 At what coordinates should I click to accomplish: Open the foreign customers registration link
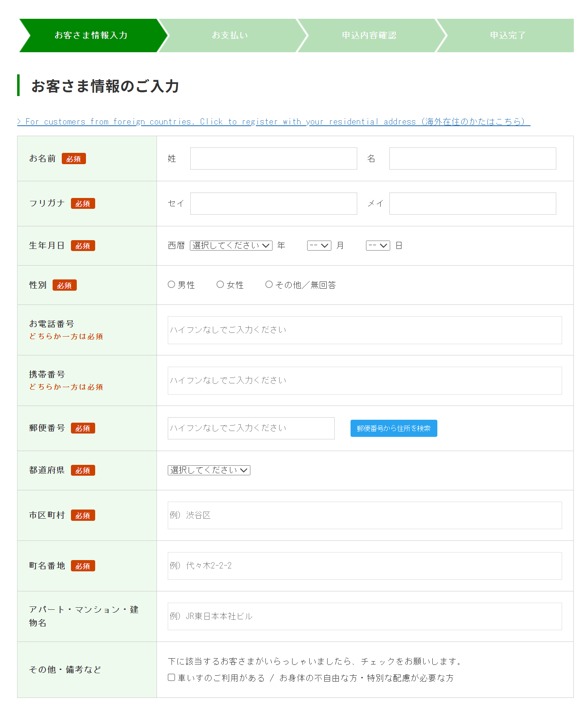pos(273,122)
